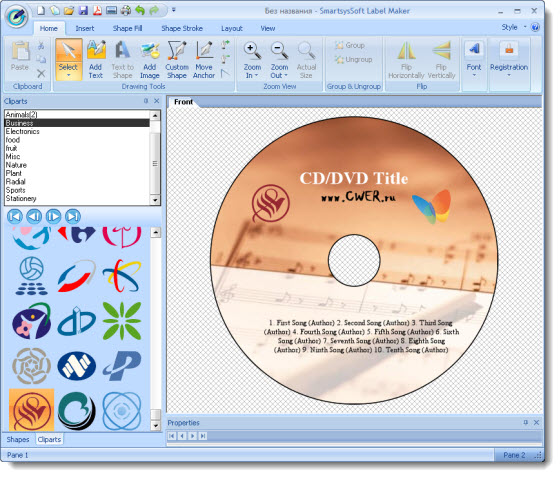Choose the Custom Shape tool
560x477 pixels.
(177, 59)
